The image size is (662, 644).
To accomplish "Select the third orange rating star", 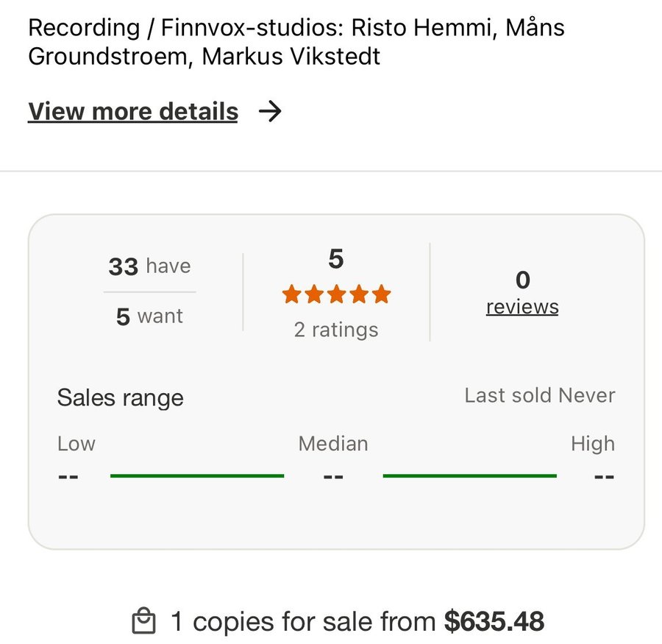I will [x=336, y=295].
